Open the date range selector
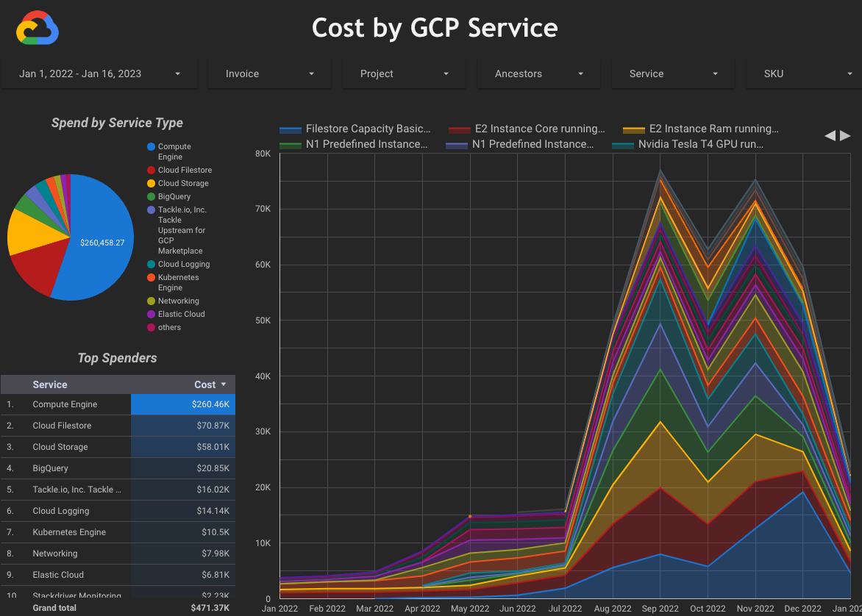The image size is (862, 616). point(99,74)
